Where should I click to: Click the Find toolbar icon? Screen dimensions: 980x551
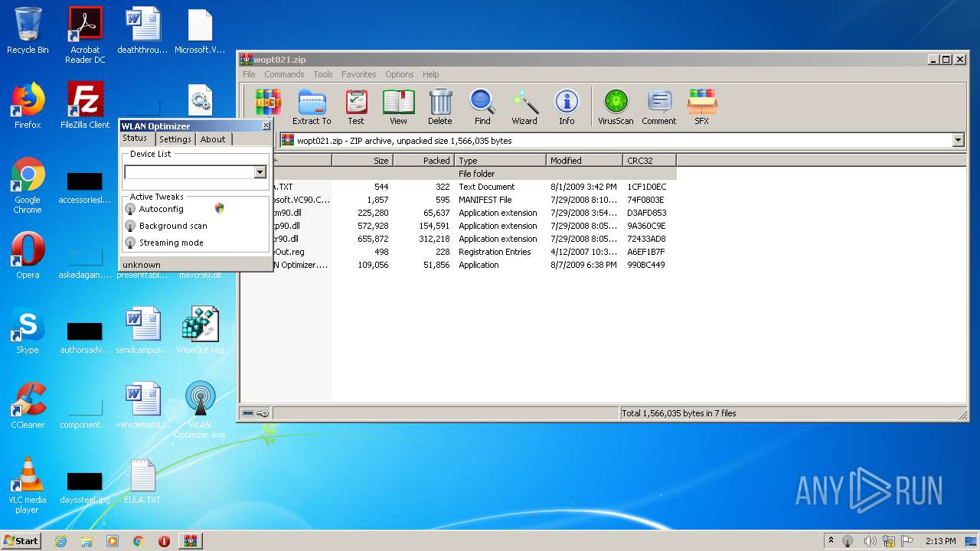pos(482,106)
